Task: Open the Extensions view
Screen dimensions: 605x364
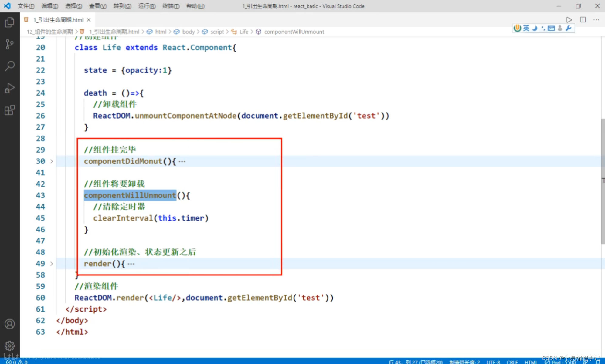Action: pyautogui.click(x=10, y=110)
